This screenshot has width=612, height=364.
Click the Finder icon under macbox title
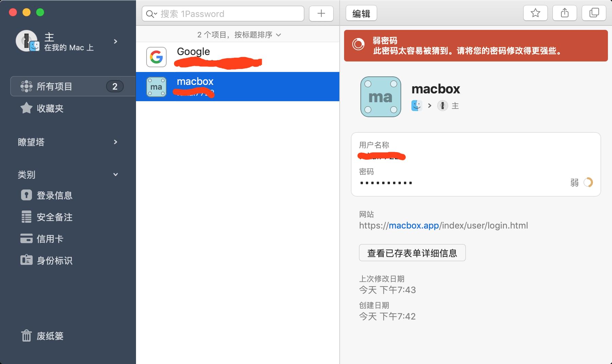[x=417, y=106]
